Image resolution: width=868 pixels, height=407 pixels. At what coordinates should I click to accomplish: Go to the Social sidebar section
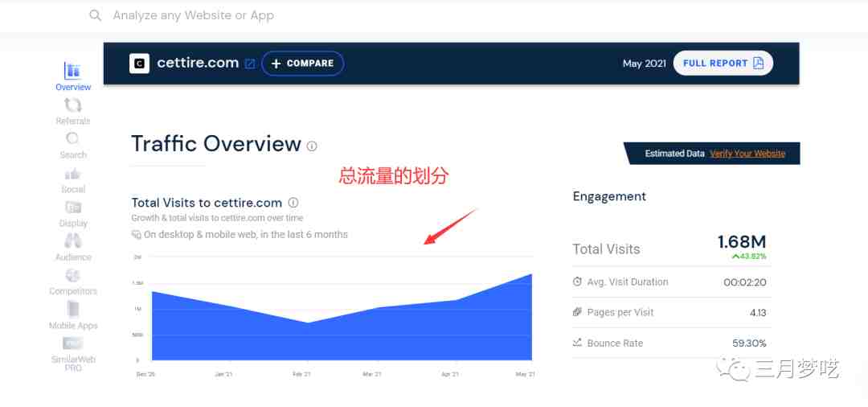coord(72,180)
